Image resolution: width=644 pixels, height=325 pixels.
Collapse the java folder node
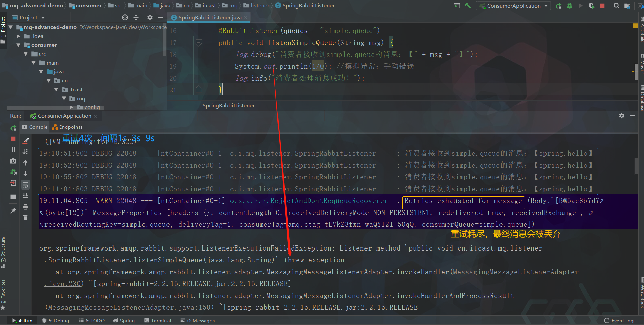coord(41,72)
